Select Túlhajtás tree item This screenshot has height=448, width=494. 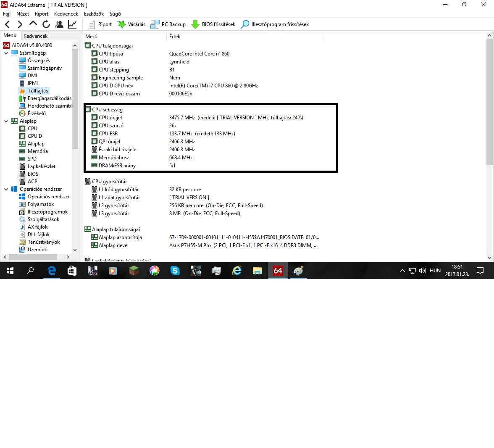click(x=38, y=91)
